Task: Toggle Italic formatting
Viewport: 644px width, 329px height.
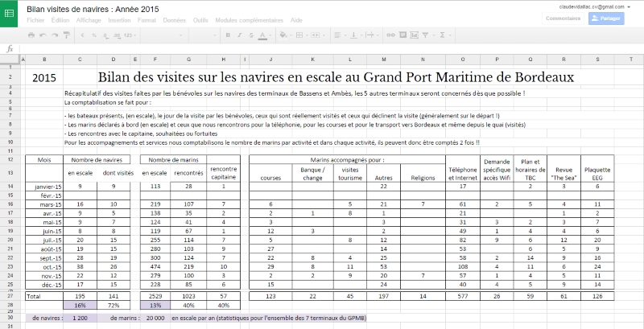Action: tap(239, 35)
